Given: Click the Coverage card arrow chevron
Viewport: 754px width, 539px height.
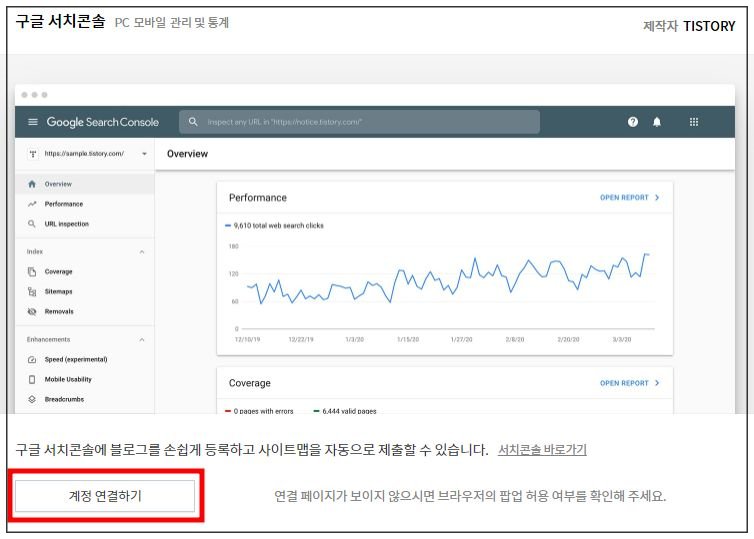Looking at the screenshot, I should (x=657, y=383).
